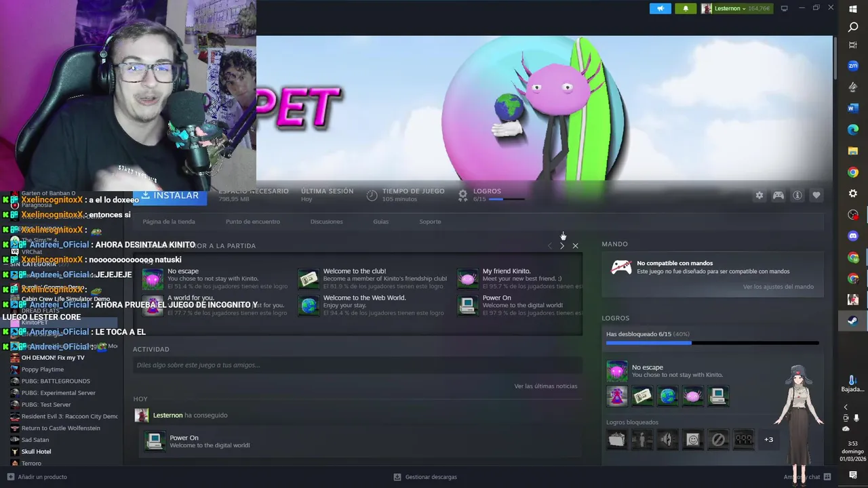Open controller layout icon beside the gear

(x=778, y=195)
